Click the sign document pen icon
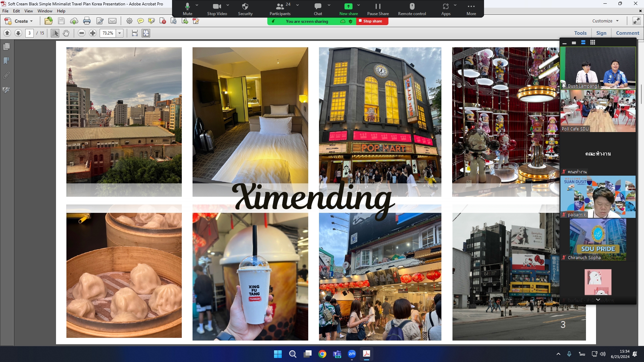644x362 pixels. click(x=100, y=21)
